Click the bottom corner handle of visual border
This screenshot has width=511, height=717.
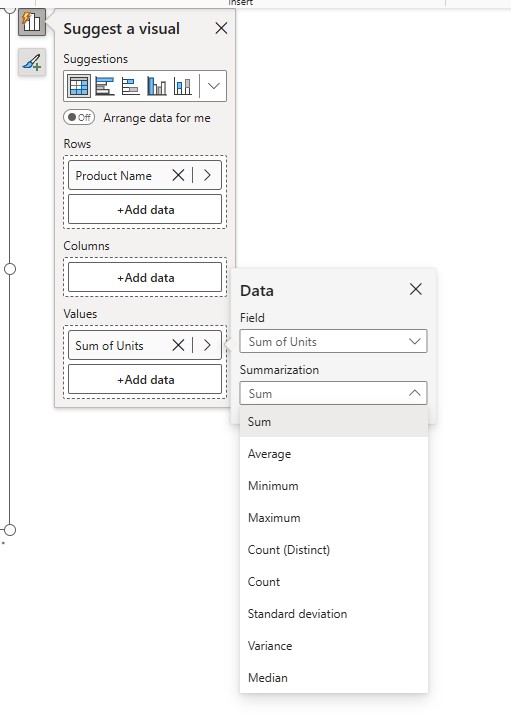coord(10,530)
